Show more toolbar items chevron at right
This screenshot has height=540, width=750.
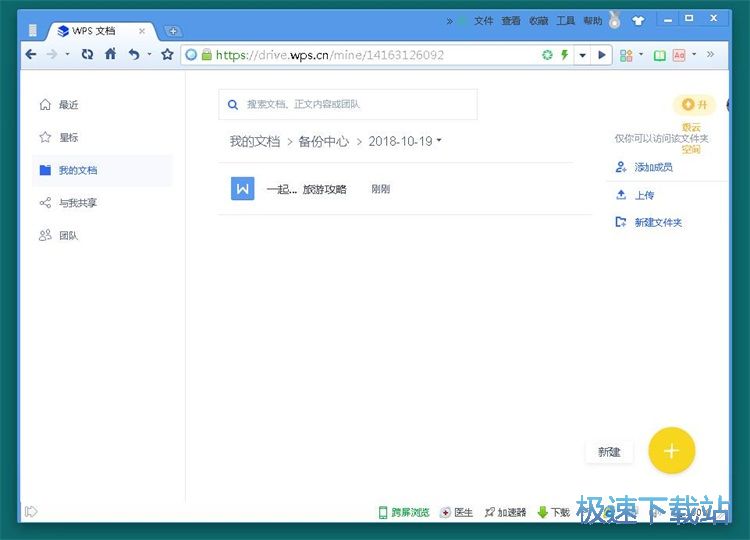point(710,55)
